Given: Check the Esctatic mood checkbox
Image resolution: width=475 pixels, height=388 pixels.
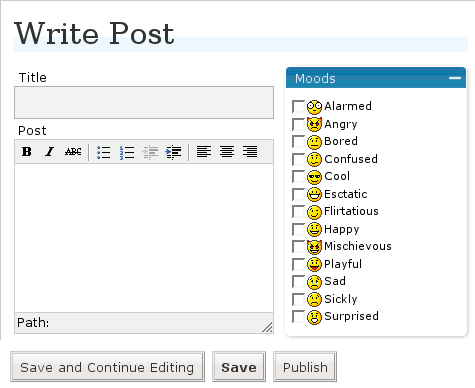Looking at the screenshot, I should pyautogui.click(x=298, y=194).
